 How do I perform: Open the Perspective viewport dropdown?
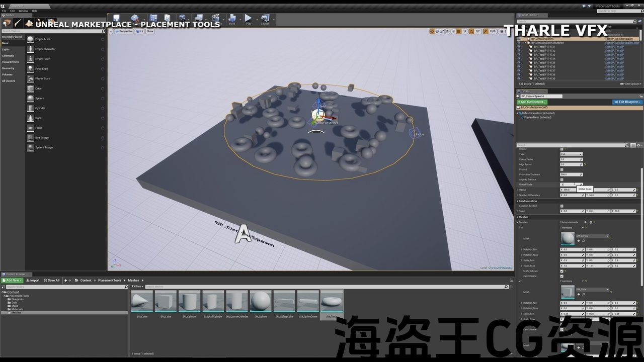click(124, 31)
